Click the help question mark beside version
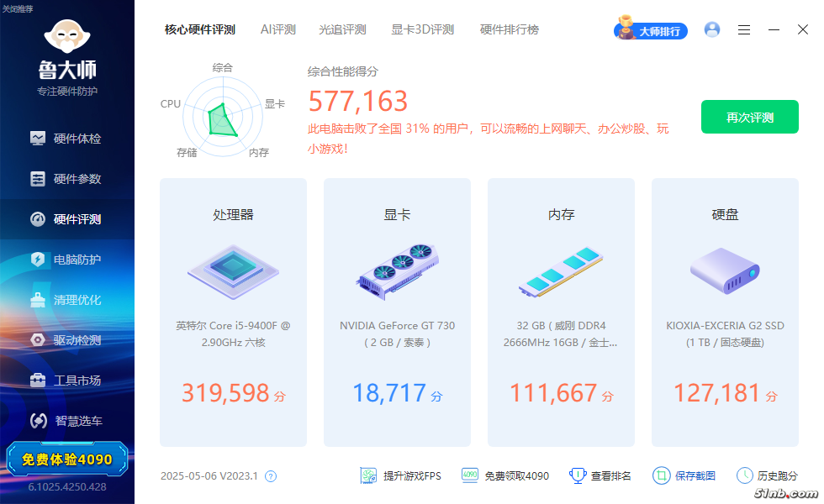 click(271, 476)
